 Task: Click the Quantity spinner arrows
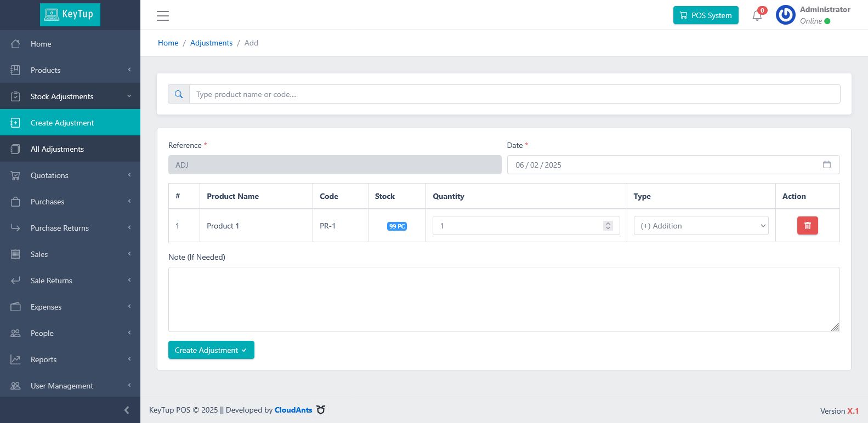coord(608,226)
